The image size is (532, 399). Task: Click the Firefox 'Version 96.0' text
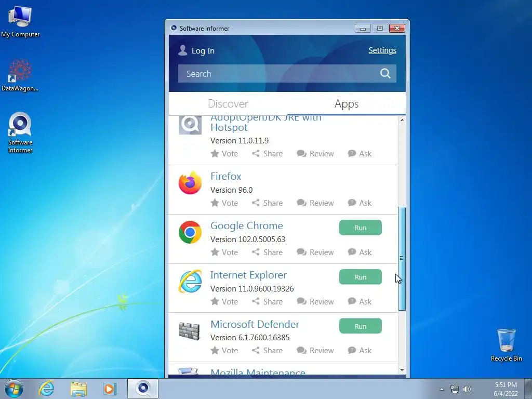coord(231,190)
